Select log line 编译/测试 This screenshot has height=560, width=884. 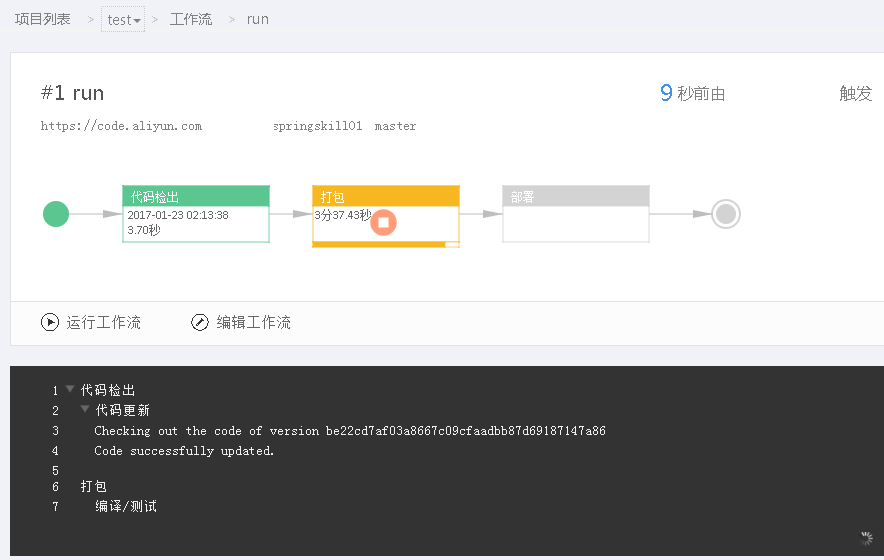[126, 506]
